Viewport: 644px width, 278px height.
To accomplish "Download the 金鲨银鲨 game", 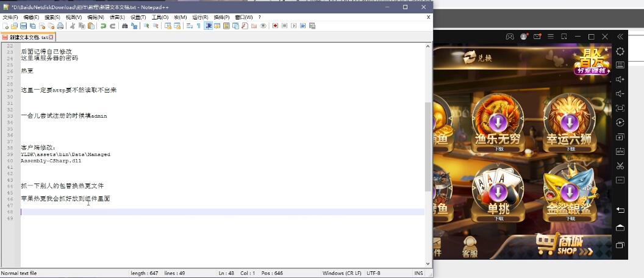I will [x=569, y=192].
